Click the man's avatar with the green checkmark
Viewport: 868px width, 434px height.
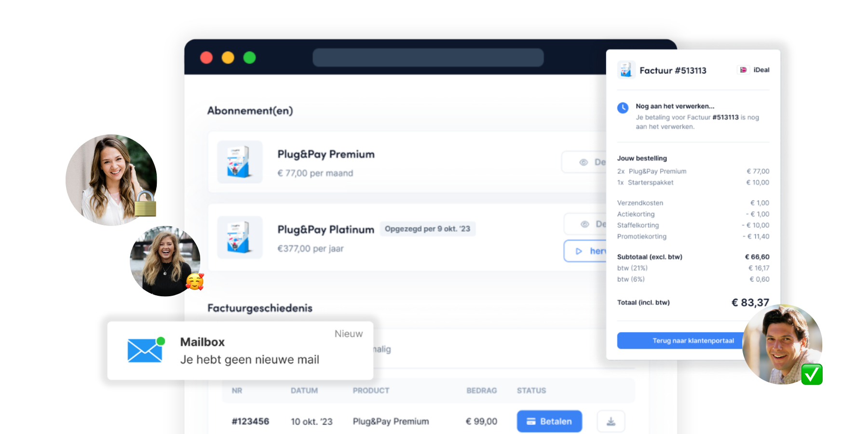tap(782, 344)
